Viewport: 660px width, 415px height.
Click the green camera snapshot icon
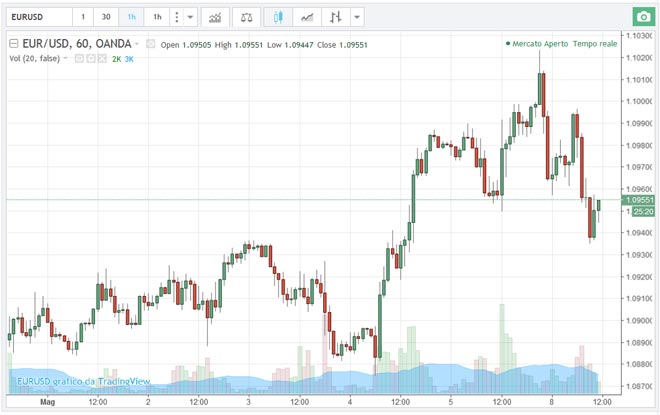642,17
